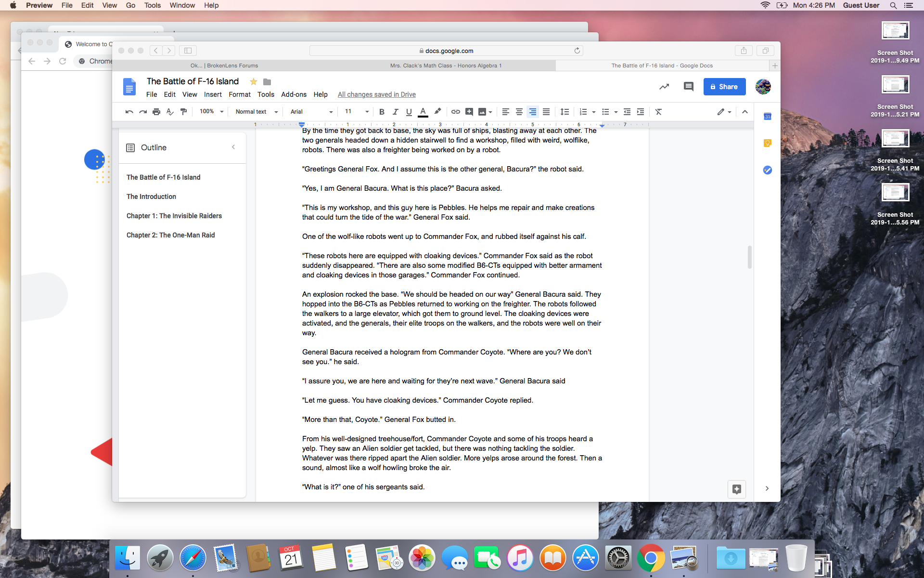The height and width of the screenshot is (578, 924).
Task: Click the Explore button at bottom right
Action: (x=737, y=489)
